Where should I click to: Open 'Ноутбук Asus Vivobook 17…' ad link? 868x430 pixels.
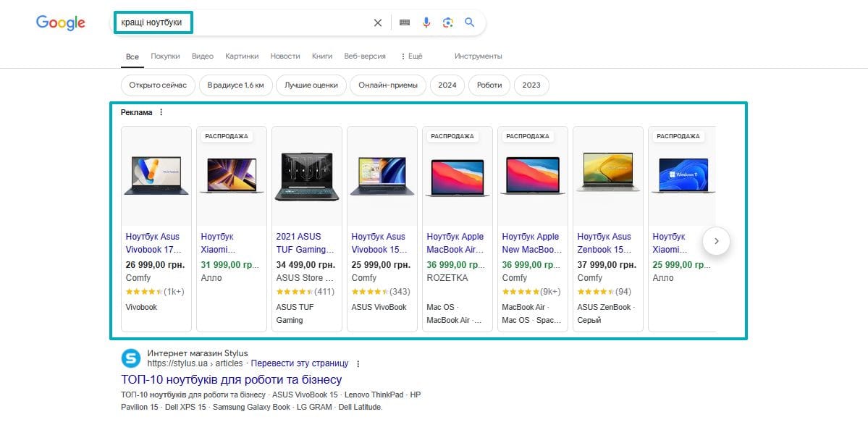(154, 243)
